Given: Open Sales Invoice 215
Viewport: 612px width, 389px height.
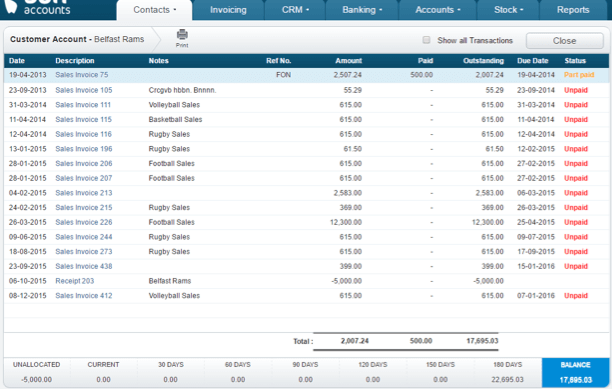Looking at the screenshot, I should click(x=84, y=208).
